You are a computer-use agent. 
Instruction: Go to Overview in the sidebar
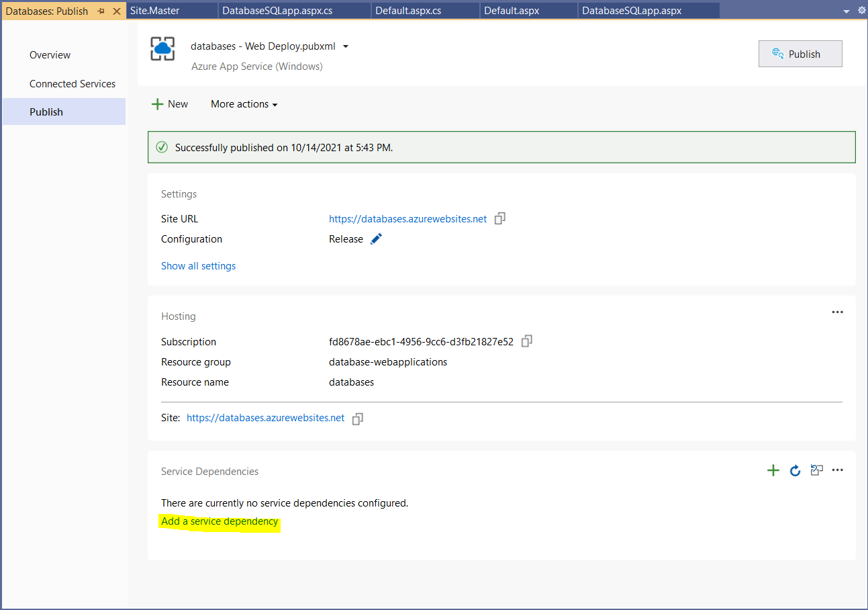[x=50, y=55]
